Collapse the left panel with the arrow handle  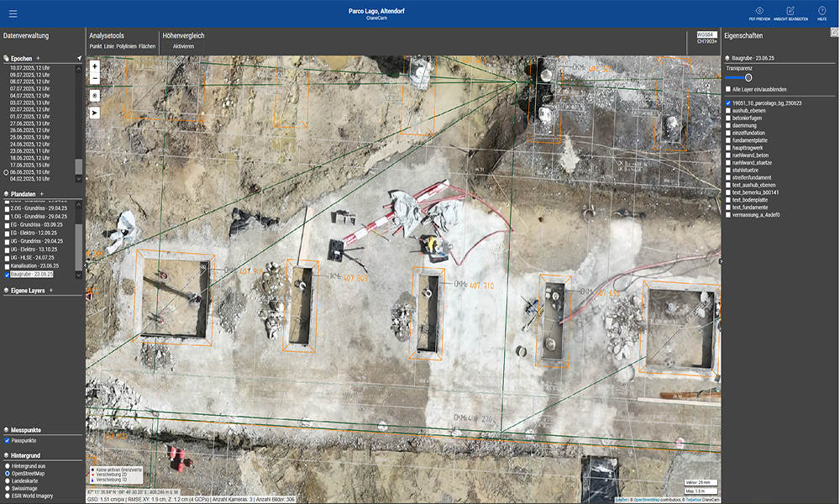tap(86, 264)
